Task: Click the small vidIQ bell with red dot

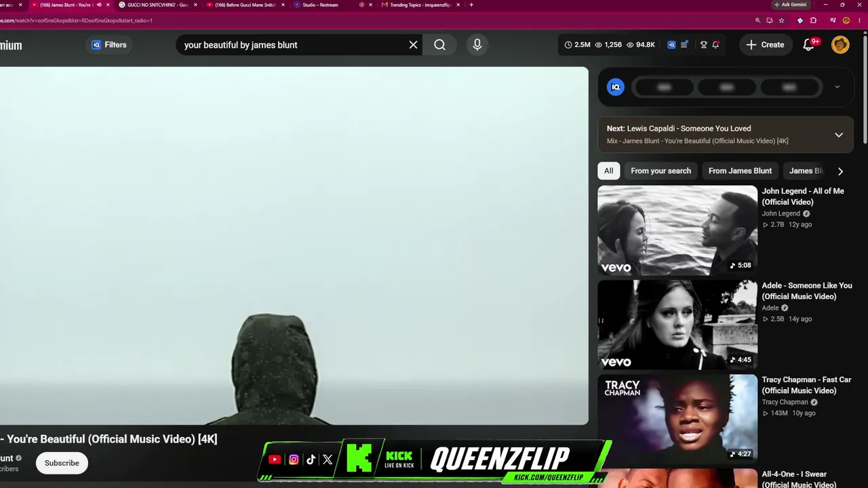Action: click(x=715, y=45)
